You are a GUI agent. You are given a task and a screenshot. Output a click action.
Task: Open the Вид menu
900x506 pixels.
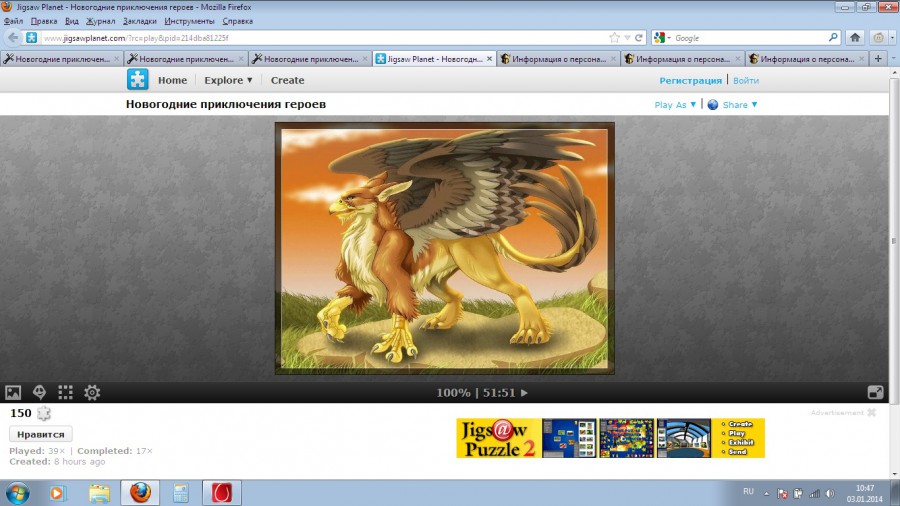point(72,21)
